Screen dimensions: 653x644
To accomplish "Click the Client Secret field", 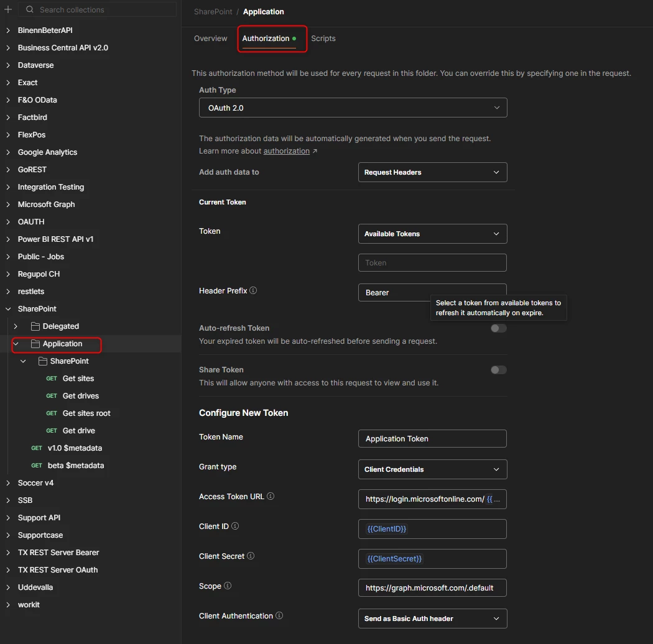I will 432,559.
